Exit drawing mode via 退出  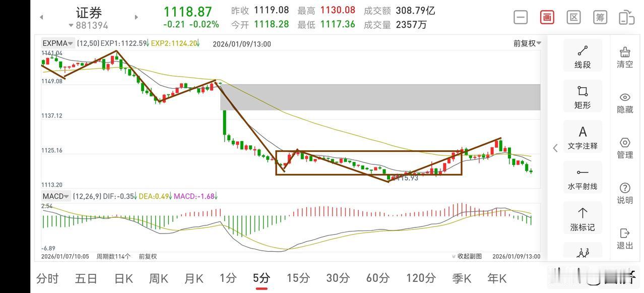pos(625,239)
